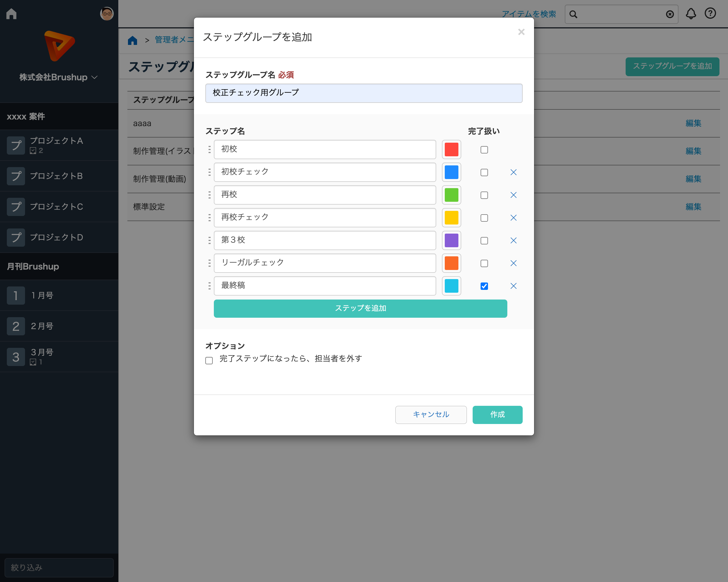Select 2月号 in the sidebar
This screenshot has width=728, height=582.
coord(42,326)
